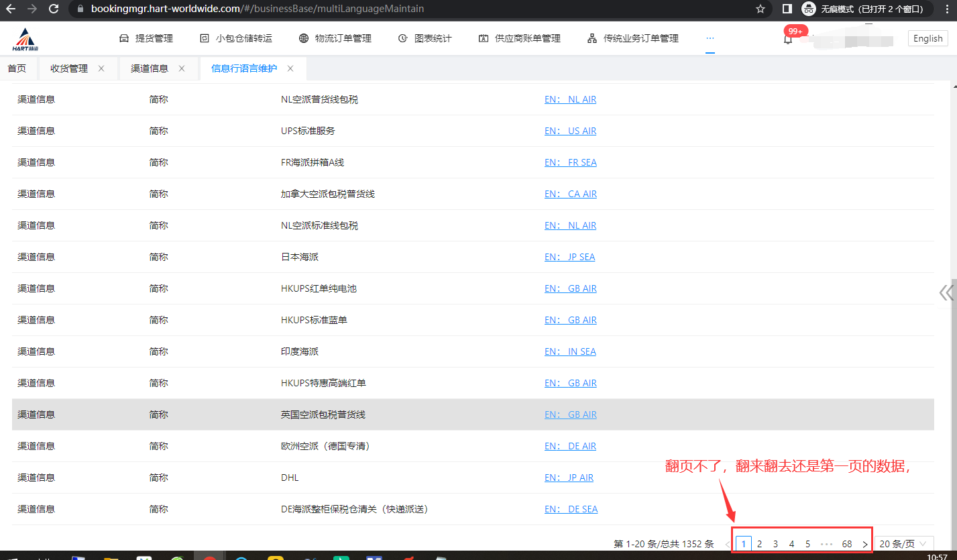
Task: Expand the right-side collapsed panel arrows
Action: (946, 292)
